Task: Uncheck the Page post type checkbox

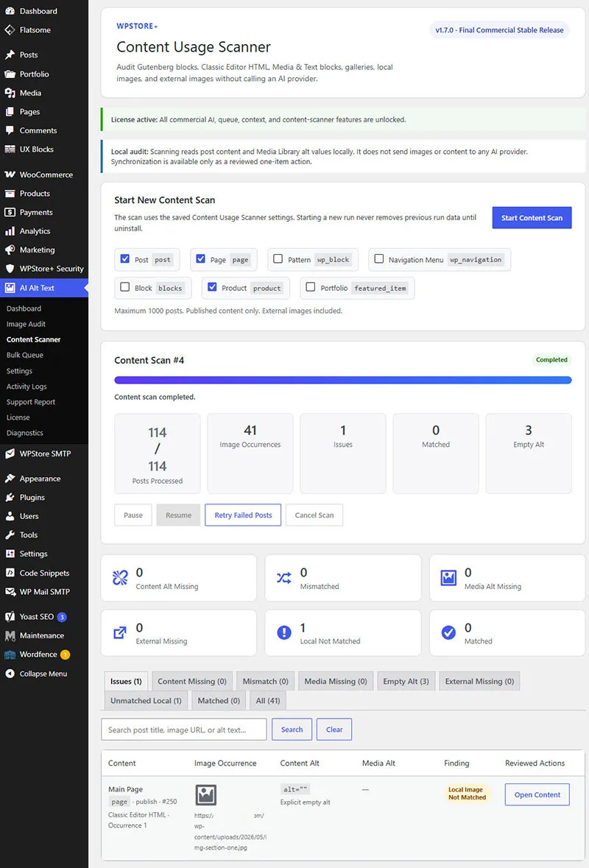Action: tap(201, 258)
